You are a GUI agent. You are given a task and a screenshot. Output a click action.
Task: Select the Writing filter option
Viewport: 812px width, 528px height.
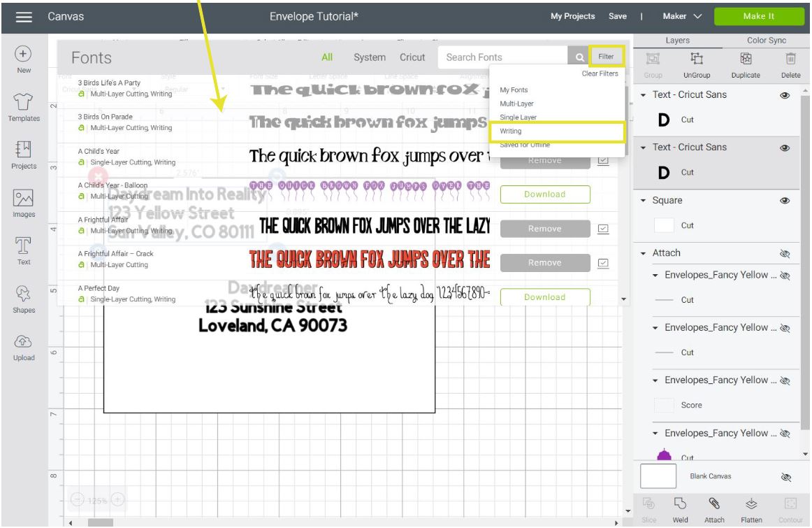[x=557, y=131]
